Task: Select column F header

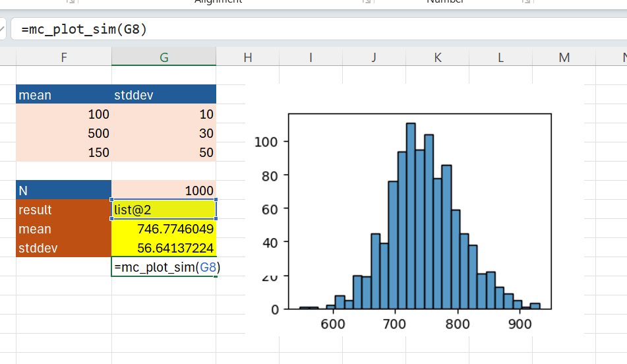Action: click(64, 57)
